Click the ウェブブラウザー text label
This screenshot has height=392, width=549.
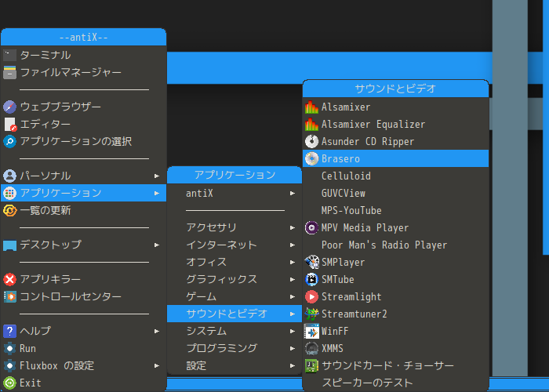coord(60,107)
